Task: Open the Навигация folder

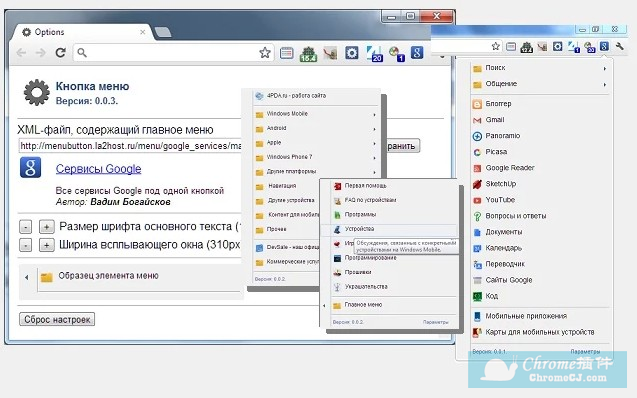Action: pyautogui.click(x=286, y=186)
